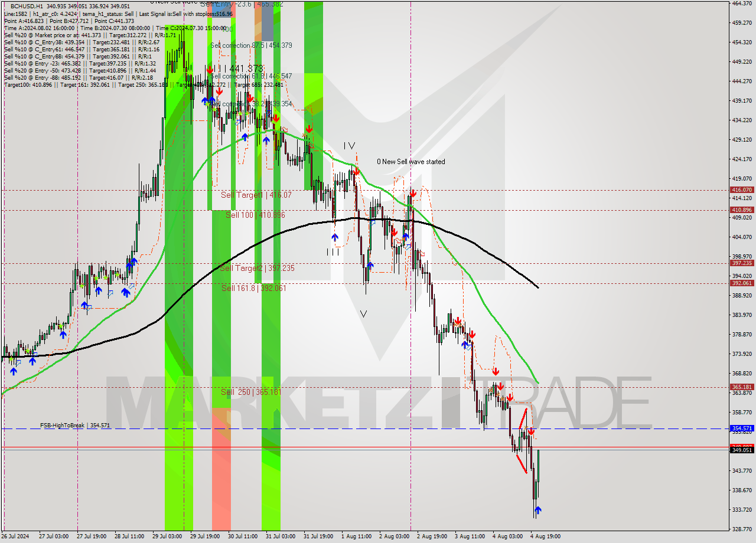Click the 'Target100: 410.896' summary text
The width and height of the screenshot is (756, 543).
(28, 84)
